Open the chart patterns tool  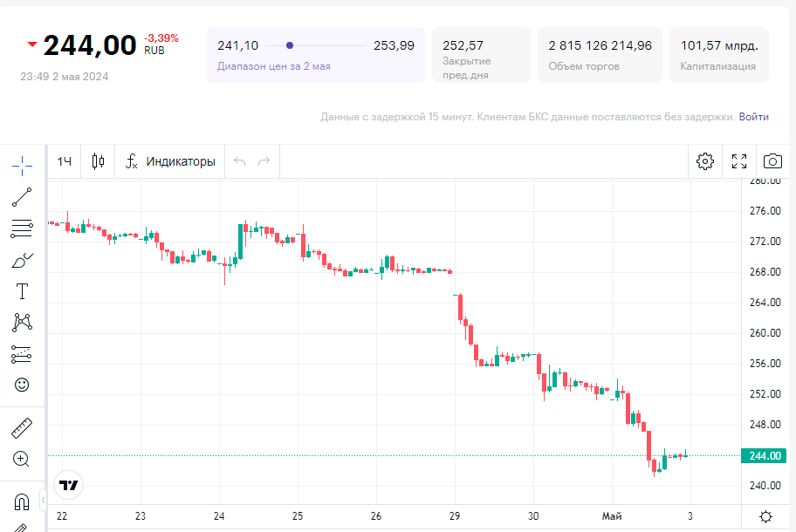pyautogui.click(x=22, y=323)
